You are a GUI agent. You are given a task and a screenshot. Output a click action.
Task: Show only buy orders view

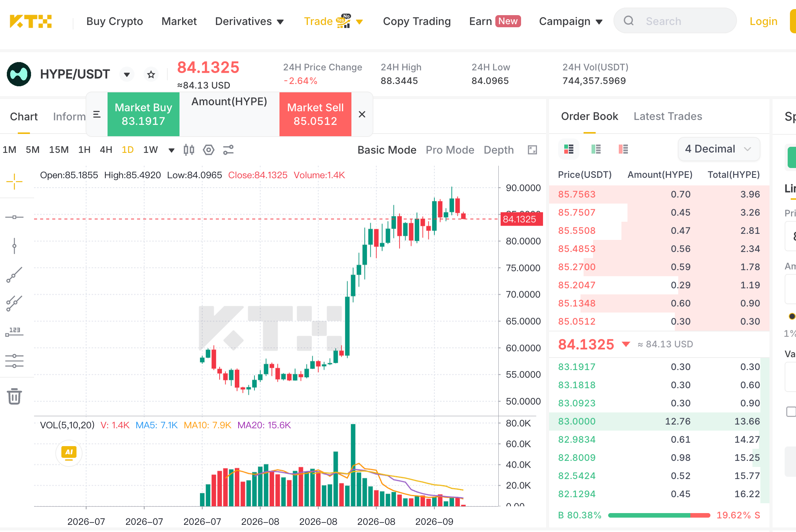tap(596, 149)
